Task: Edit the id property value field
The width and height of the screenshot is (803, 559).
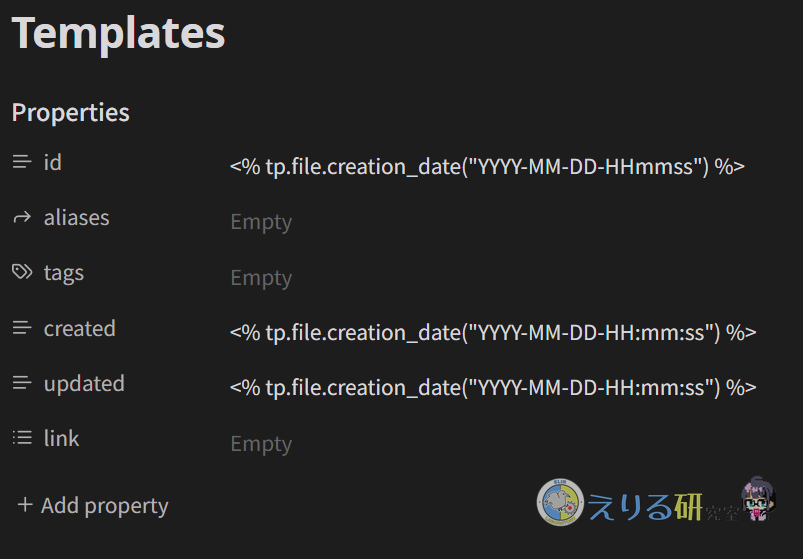Action: (x=487, y=167)
